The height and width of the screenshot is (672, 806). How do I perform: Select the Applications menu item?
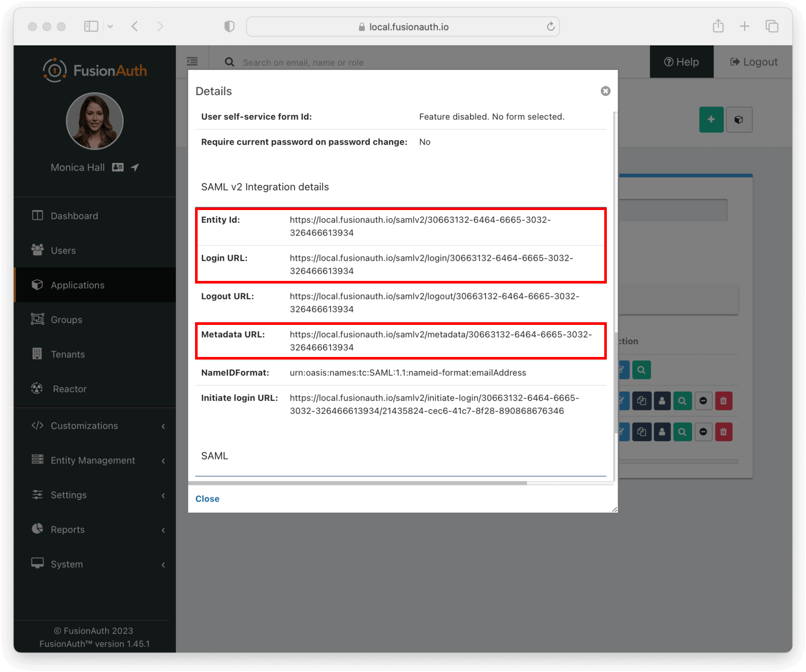tap(95, 285)
